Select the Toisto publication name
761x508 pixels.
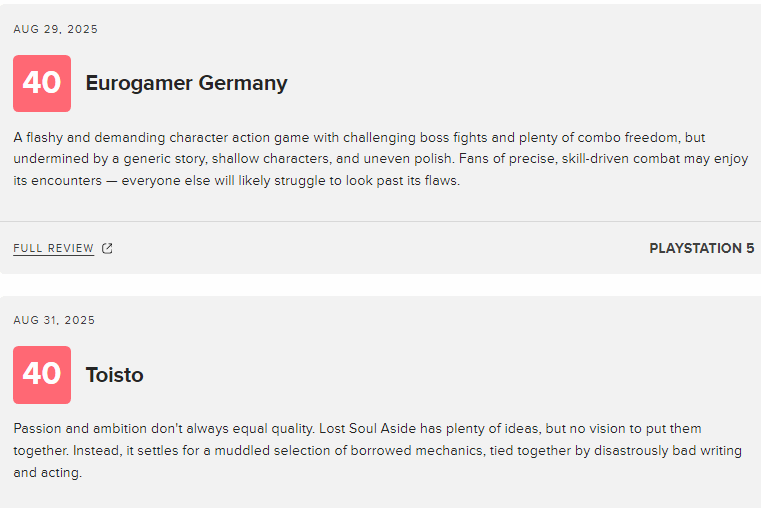(x=114, y=375)
